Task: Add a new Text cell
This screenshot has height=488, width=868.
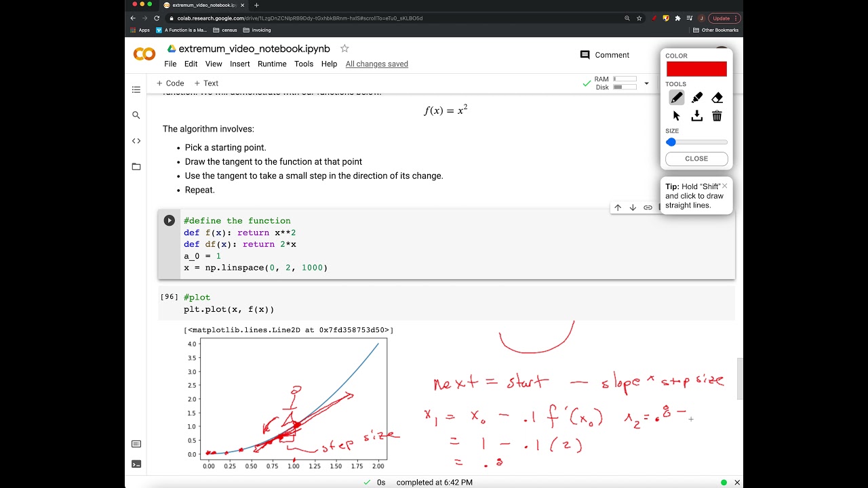Action: [206, 83]
